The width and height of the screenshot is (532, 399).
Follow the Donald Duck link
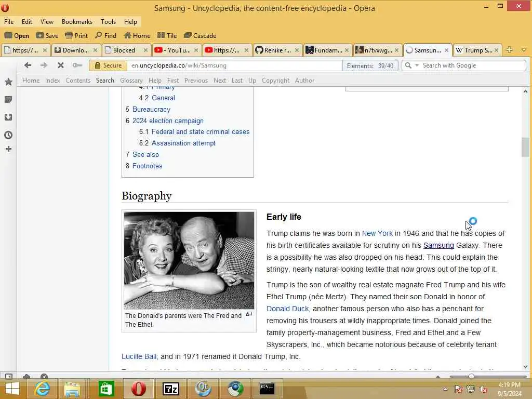pyautogui.click(x=288, y=309)
